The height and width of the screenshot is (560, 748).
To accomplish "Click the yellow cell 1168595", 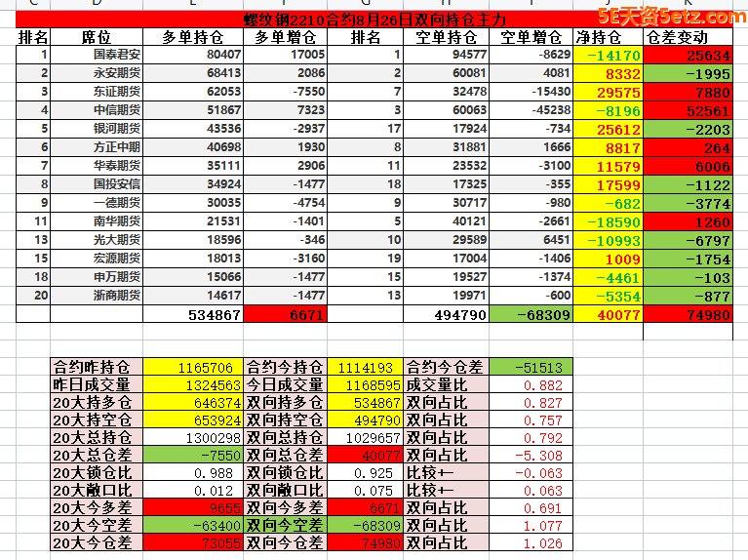I will tap(365, 384).
